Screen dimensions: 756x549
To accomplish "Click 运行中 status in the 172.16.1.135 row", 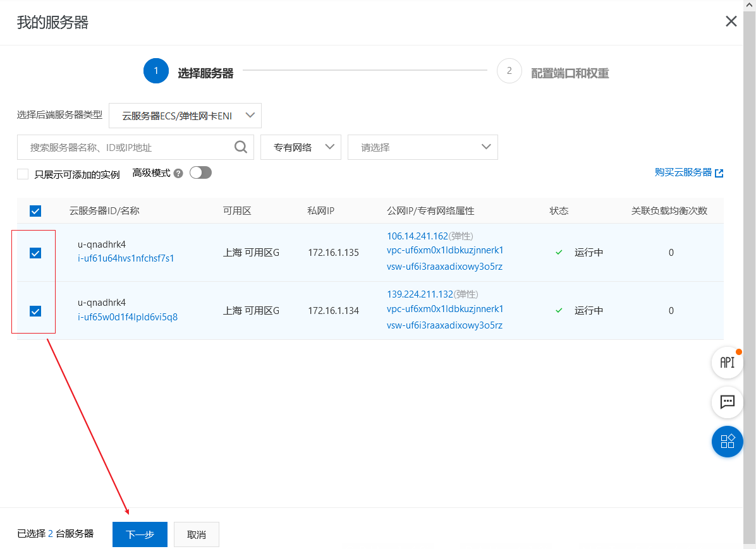I will pyautogui.click(x=588, y=253).
